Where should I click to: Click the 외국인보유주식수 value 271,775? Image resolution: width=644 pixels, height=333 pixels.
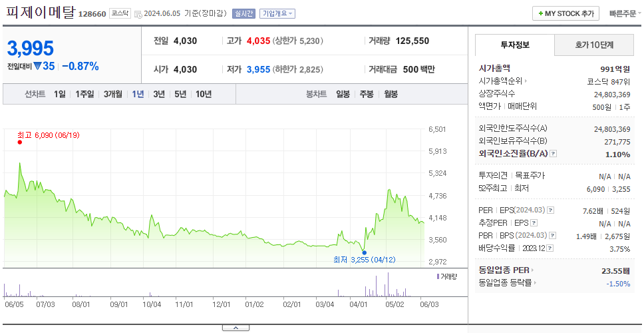click(616, 142)
